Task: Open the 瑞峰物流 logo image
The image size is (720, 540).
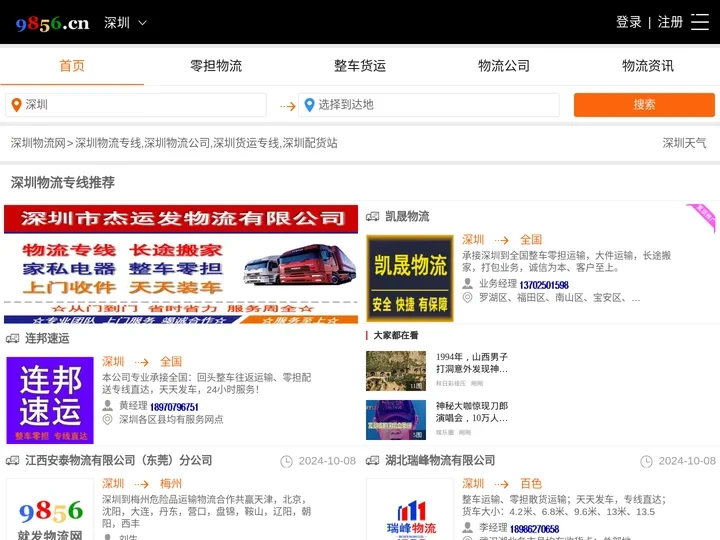Action: pyautogui.click(x=410, y=509)
